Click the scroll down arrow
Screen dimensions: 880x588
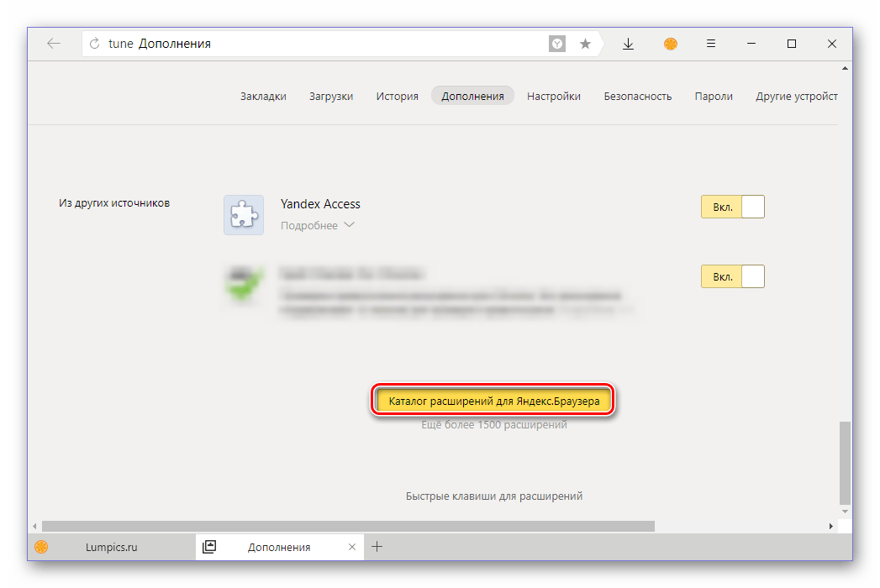pos(846,512)
